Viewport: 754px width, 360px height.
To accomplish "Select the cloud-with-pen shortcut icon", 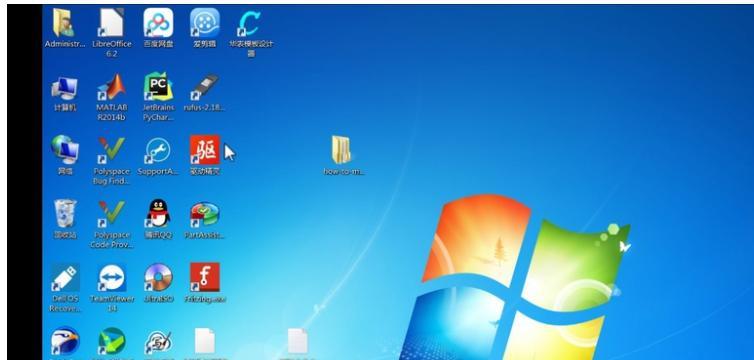I will click(x=158, y=343).
